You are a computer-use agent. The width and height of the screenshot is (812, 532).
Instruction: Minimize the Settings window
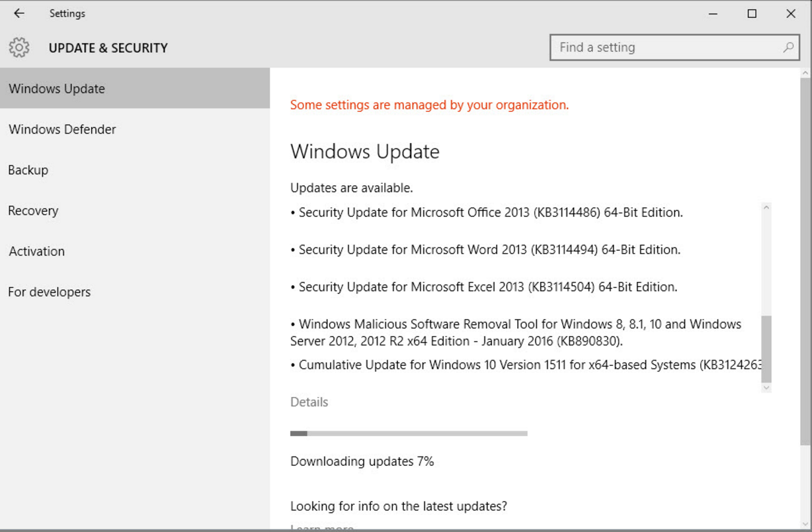click(x=713, y=13)
